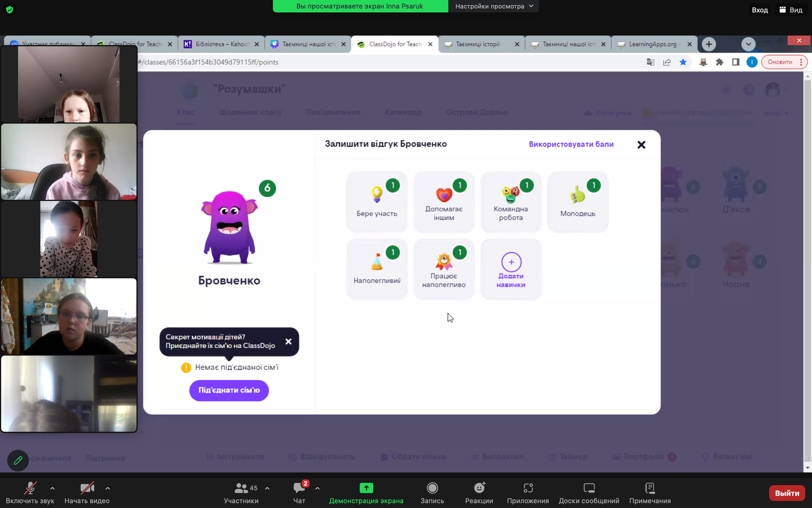This screenshot has height=508, width=812.
Task: Open 'Доски сообщений' whiteboards icon
Action: click(589, 488)
